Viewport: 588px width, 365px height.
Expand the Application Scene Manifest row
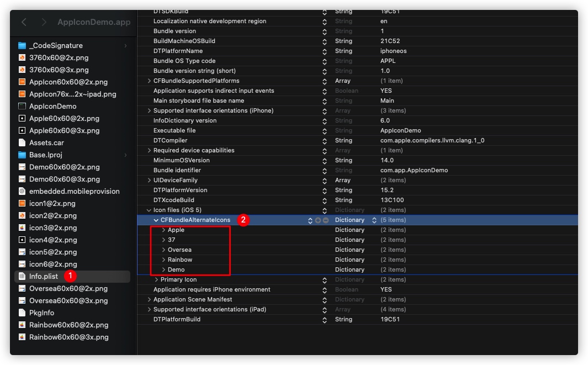click(x=149, y=299)
